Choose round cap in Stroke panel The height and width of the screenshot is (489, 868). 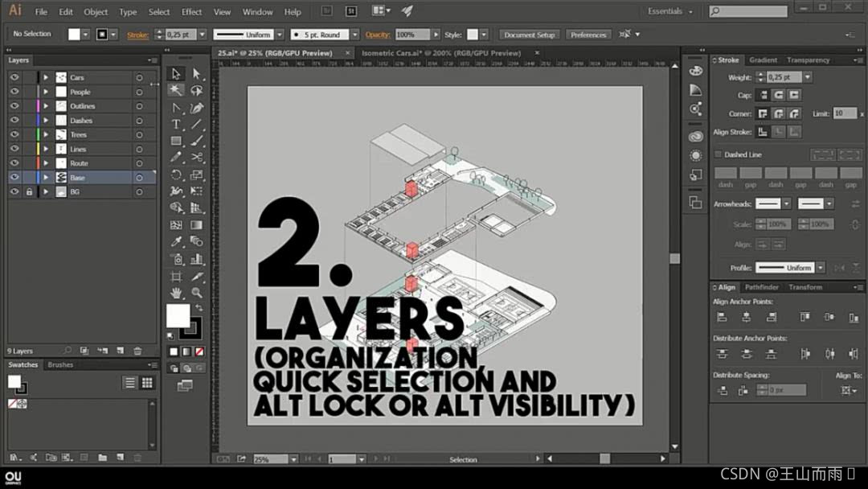coord(779,95)
